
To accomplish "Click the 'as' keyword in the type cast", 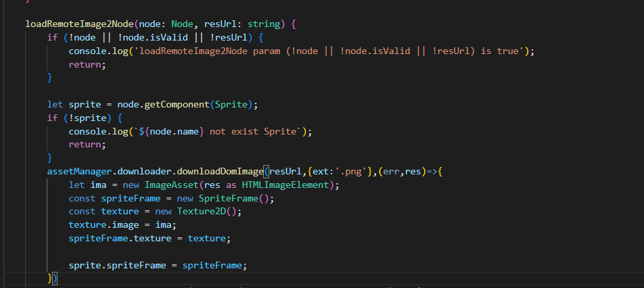I will click(x=231, y=185).
